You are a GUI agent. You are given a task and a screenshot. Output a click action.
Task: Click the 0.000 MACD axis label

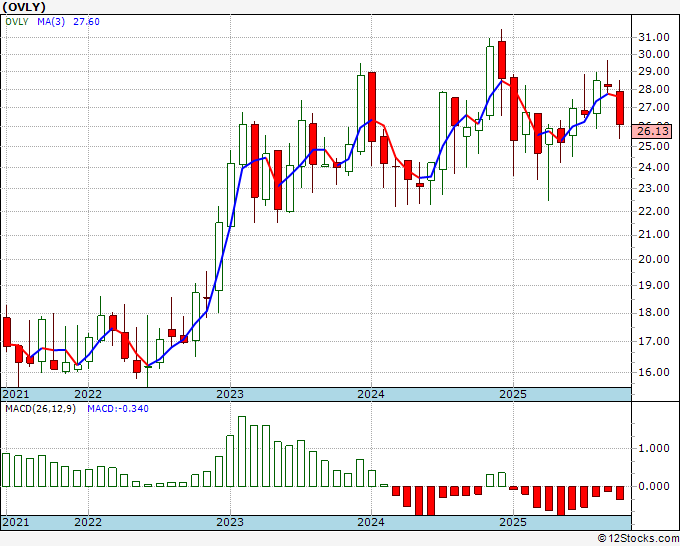[654, 487]
